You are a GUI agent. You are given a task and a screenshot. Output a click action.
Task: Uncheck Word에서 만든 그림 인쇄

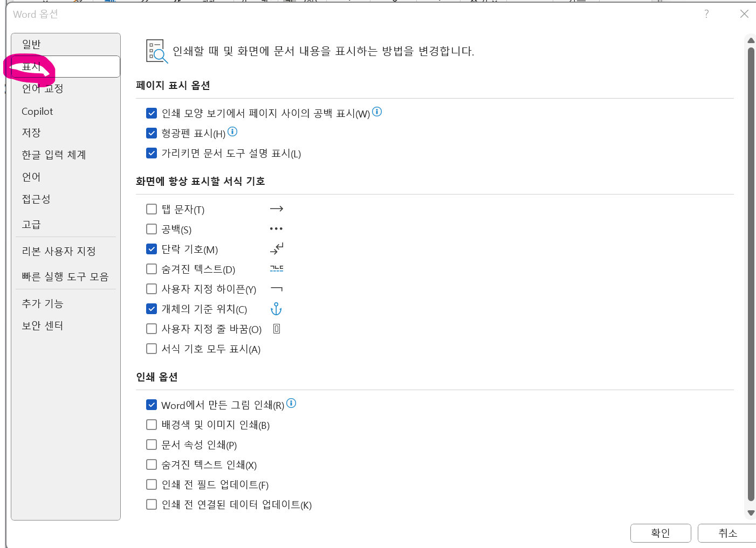[152, 405]
